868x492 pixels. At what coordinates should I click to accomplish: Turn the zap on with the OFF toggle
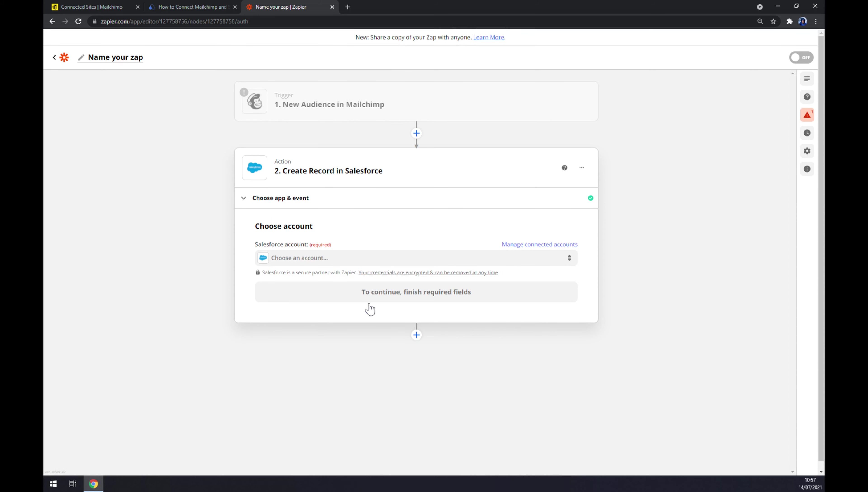(x=801, y=57)
